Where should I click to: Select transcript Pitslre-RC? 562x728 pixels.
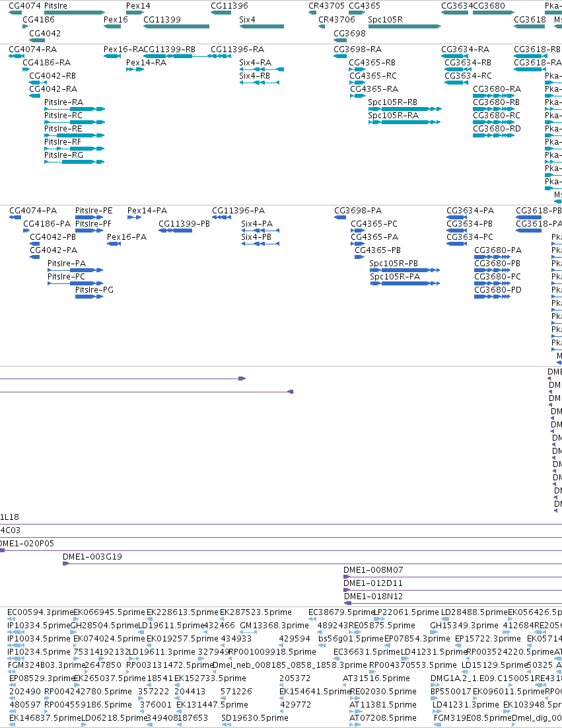pos(63,115)
